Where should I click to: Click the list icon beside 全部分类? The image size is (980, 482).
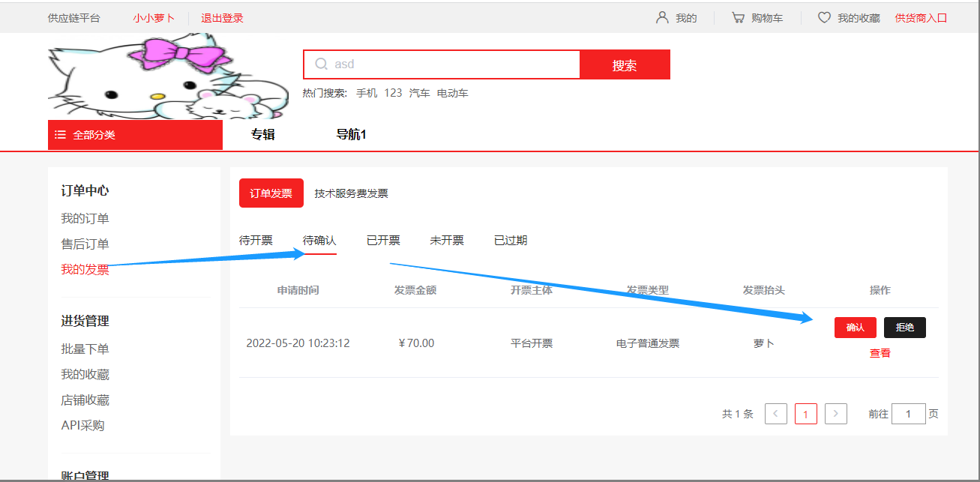pyautogui.click(x=61, y=135)
